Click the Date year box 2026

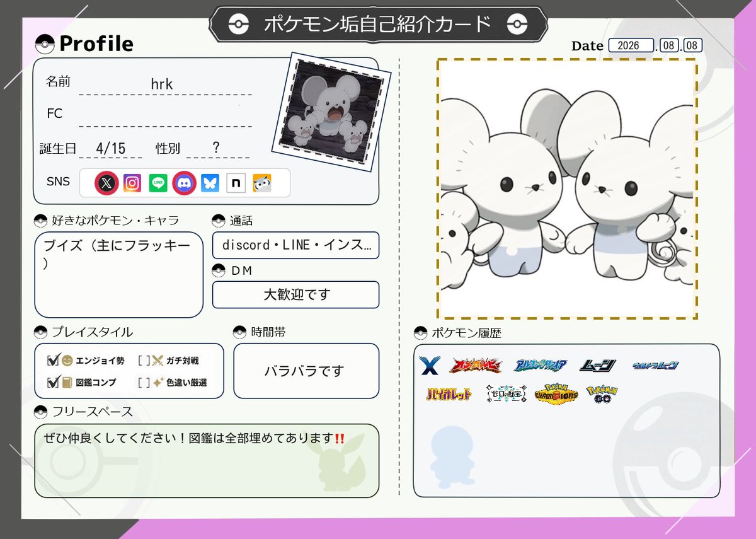tap(632, 46)
